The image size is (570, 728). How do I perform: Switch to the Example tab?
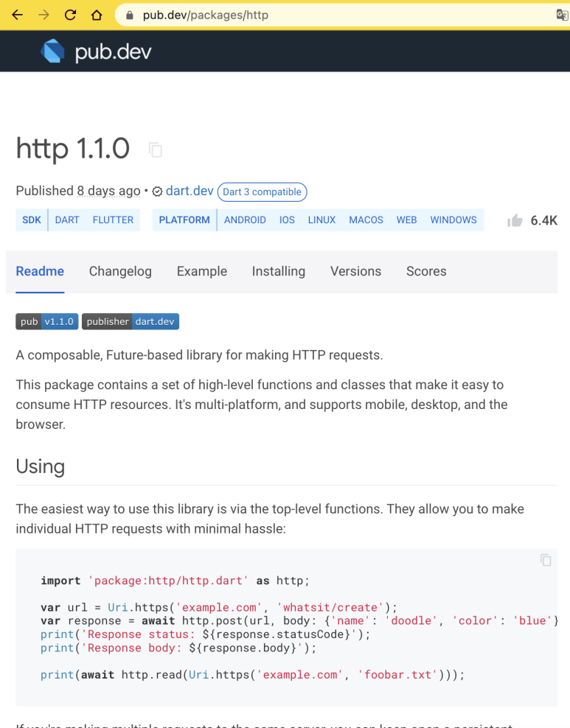pos(202,272)
